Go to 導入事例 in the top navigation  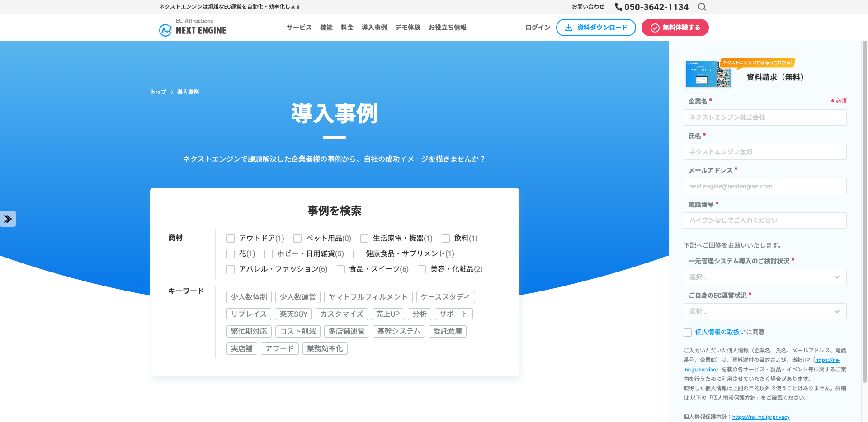click(374, 28)
